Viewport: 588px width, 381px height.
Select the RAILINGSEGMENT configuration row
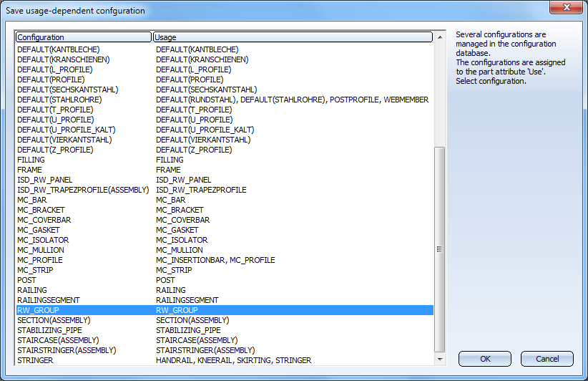click(x=225, y=300)
